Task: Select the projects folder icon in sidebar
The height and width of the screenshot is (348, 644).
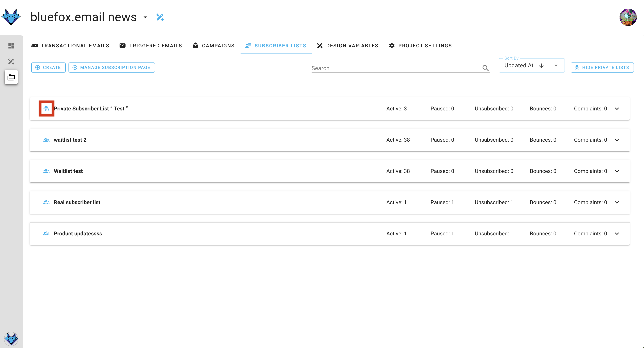Action: [11, 77]
